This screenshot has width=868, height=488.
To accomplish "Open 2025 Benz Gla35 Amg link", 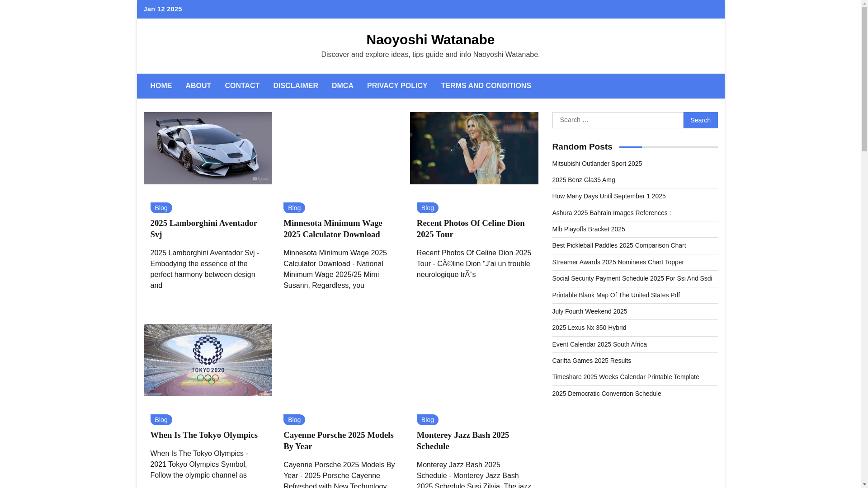I will pyautogui.click(x=584, y=180).
